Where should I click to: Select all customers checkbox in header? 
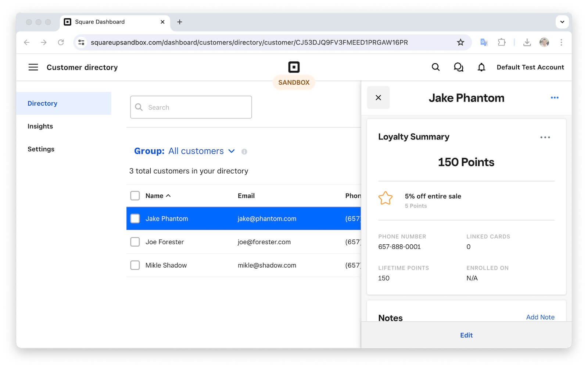135,196
